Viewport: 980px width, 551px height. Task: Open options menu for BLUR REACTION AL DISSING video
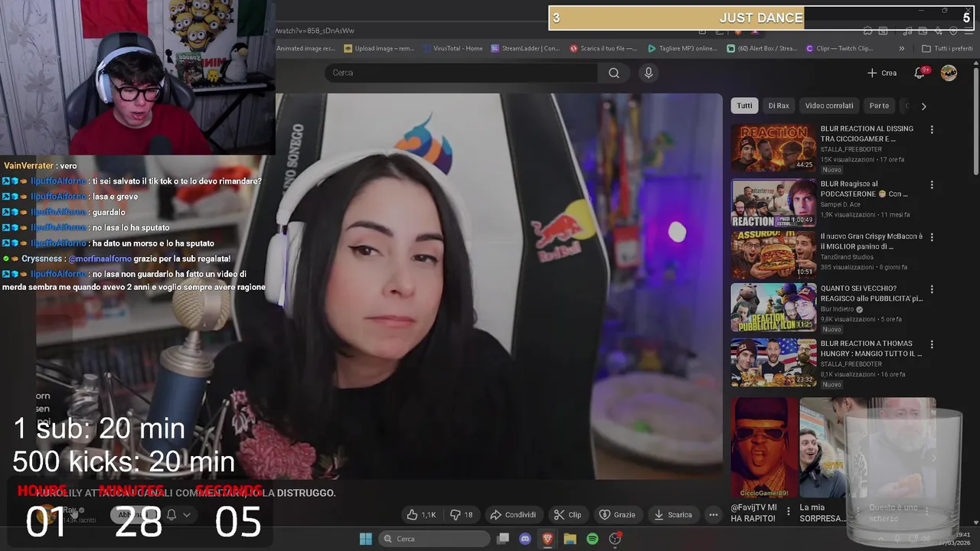click(x=932, y=130)
